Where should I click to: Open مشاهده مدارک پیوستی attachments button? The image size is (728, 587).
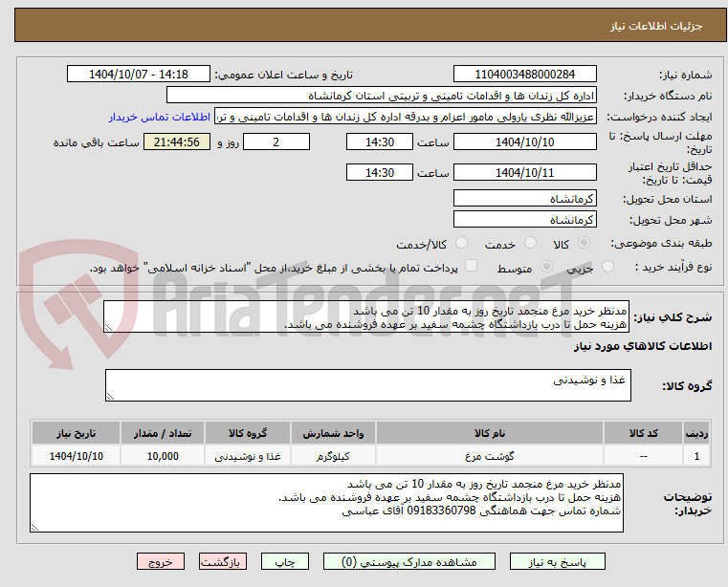[x=409, y=561]
